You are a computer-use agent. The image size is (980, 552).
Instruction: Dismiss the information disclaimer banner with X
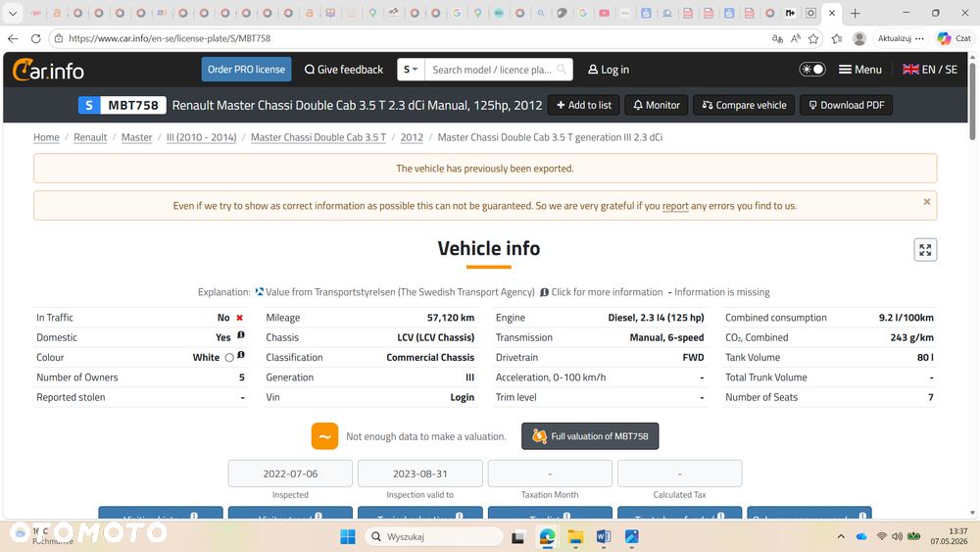(927, 201)
